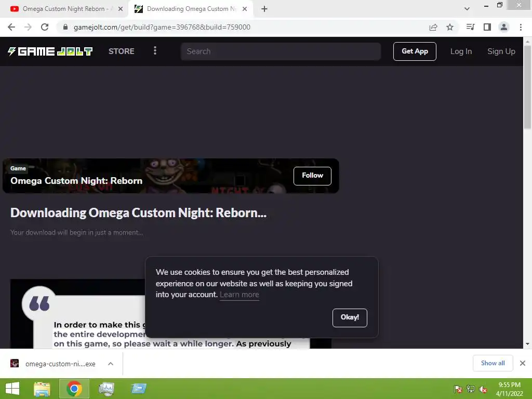Screen dimensions: 532x399
Task: Open clock showing 9:55 PM
Action: pyautogui.click(x=509, y=389)
